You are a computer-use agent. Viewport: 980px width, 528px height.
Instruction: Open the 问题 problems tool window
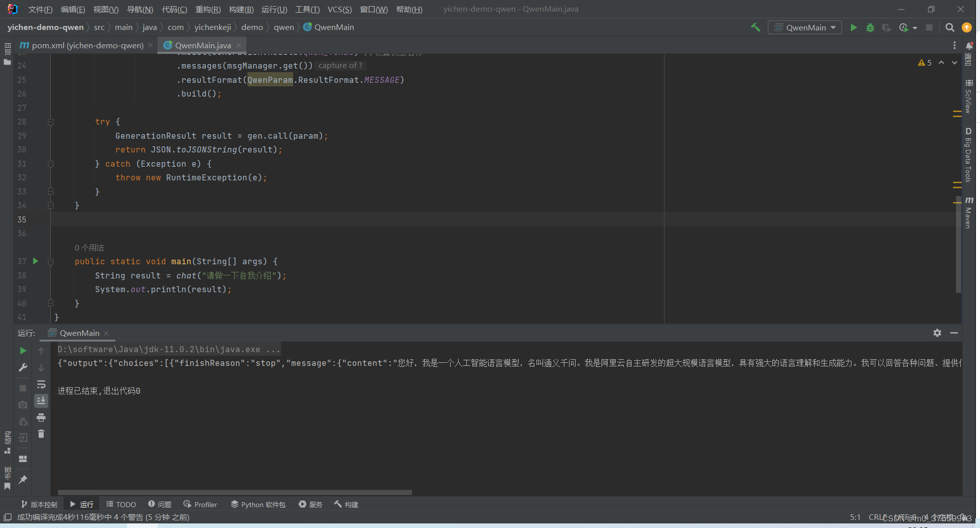tap(160, 505)
